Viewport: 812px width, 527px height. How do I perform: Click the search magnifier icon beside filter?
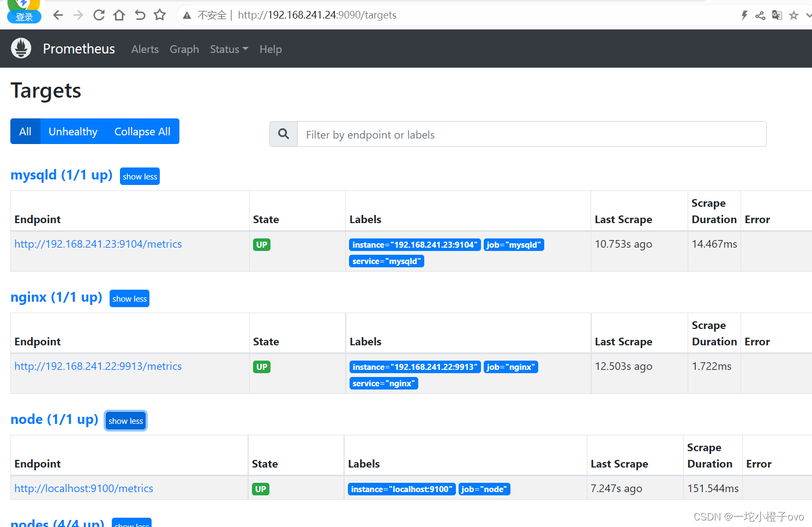(x=284, y=134)
